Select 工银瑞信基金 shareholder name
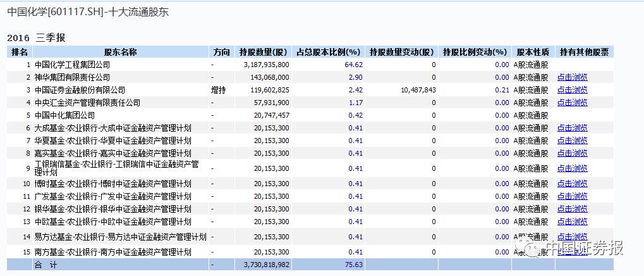The width and height of the screenshot is (644, 276). click(x=117, y=168)
